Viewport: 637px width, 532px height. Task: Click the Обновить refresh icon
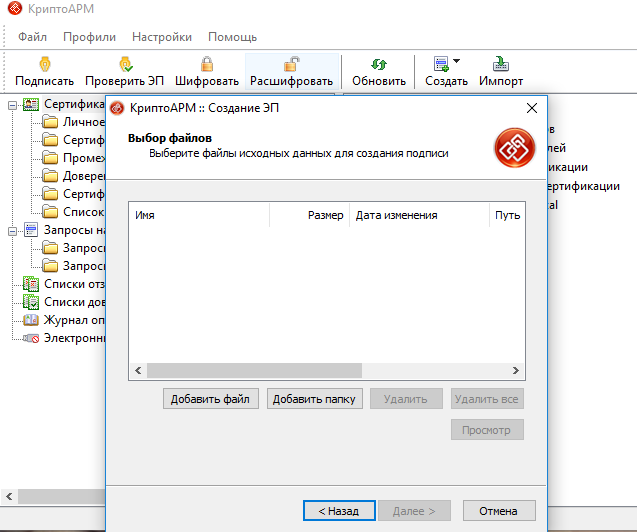(379, 64)
